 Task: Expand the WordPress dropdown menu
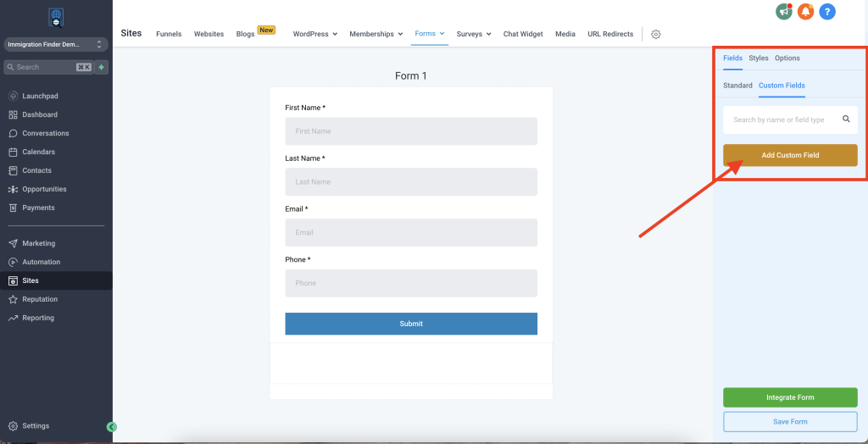tap(314, 35)
